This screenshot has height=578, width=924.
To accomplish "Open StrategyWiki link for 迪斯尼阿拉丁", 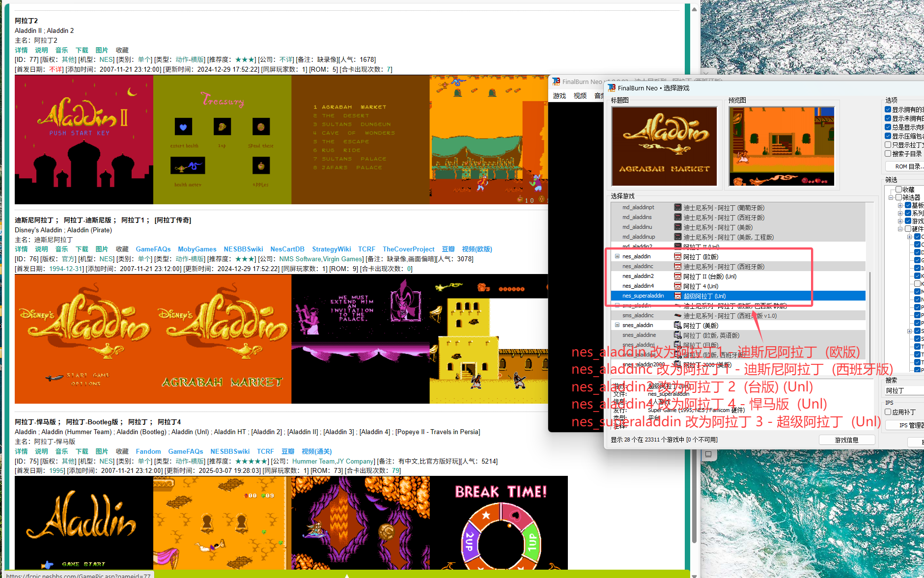I will click(332, 249).
